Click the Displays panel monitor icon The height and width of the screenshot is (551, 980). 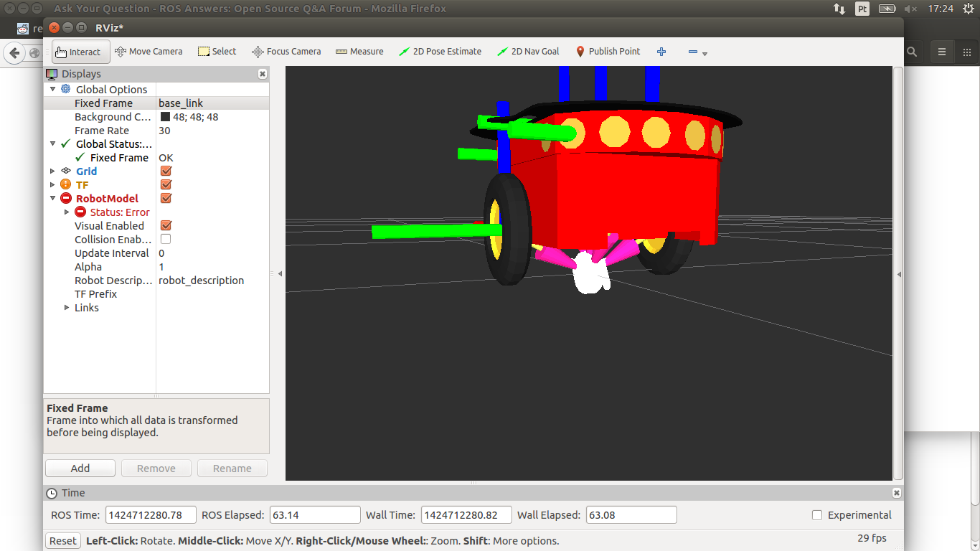52,74
